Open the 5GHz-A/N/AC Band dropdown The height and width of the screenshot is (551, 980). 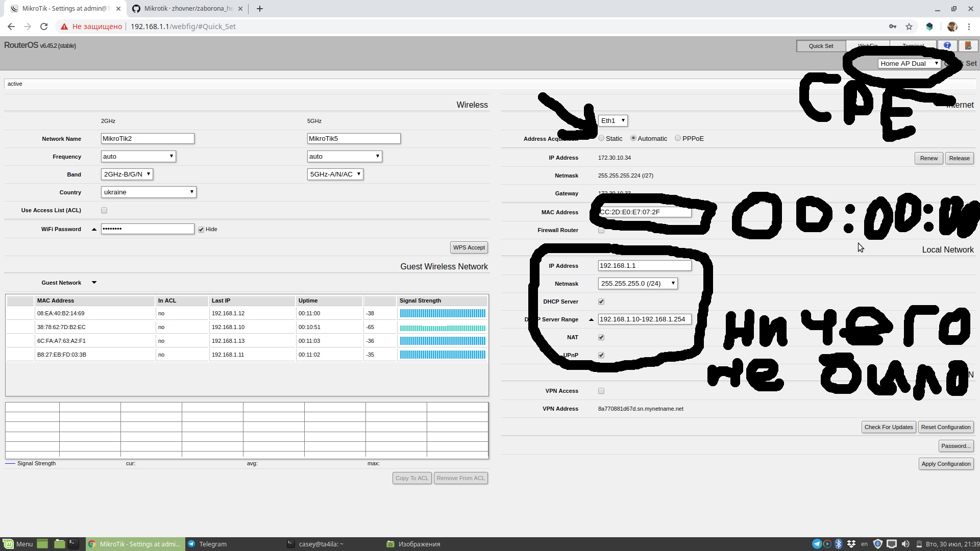(335, 174)
